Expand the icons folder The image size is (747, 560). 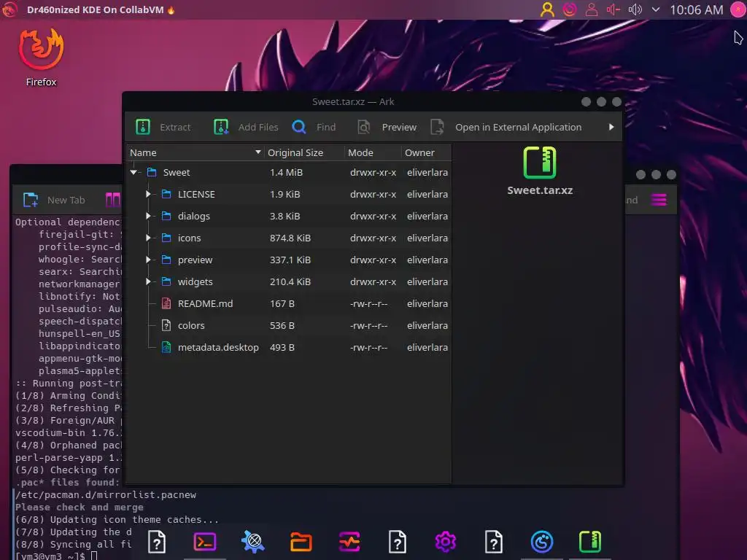(148, 238)
